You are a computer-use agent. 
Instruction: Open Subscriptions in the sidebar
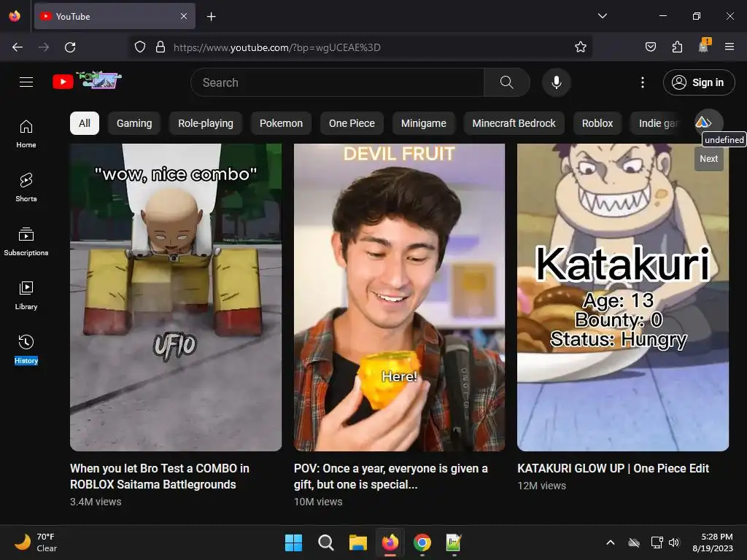(x=26, y=241)
